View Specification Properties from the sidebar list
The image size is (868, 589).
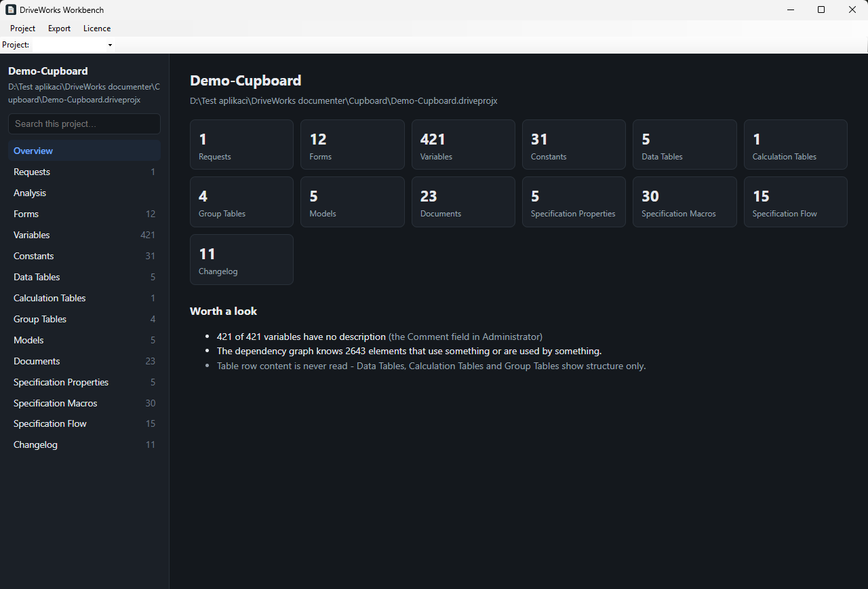84,382
